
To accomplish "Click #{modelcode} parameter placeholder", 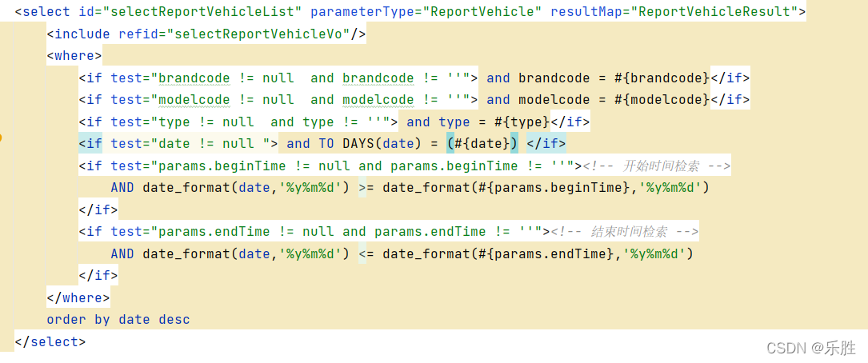I will [x=662, y=100].
